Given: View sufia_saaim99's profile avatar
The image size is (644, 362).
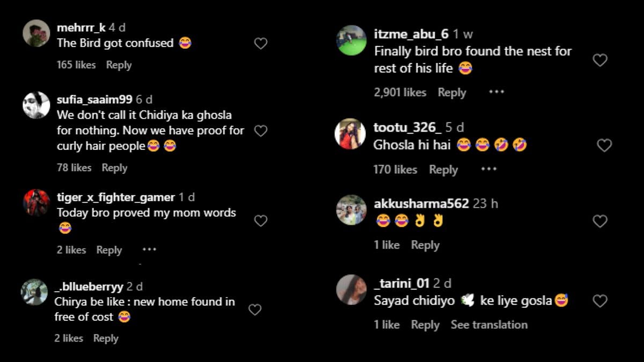Looking at the screenshot, I should [x=36, y=105].
